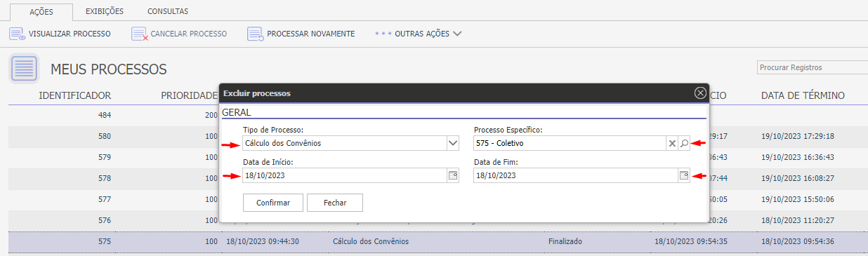The image size is (868, 256).
Task: Click the Fechar button
Action: 335,202
